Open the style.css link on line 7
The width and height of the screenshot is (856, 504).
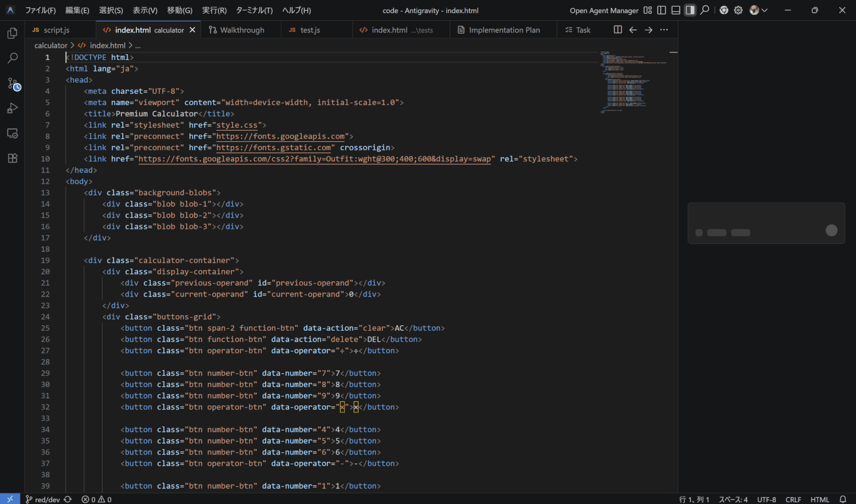pyautogui.click(x=237, y=125)
